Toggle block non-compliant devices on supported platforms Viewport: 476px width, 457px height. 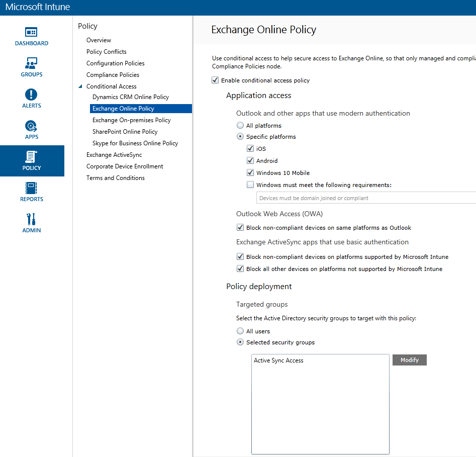pos(240,256)
